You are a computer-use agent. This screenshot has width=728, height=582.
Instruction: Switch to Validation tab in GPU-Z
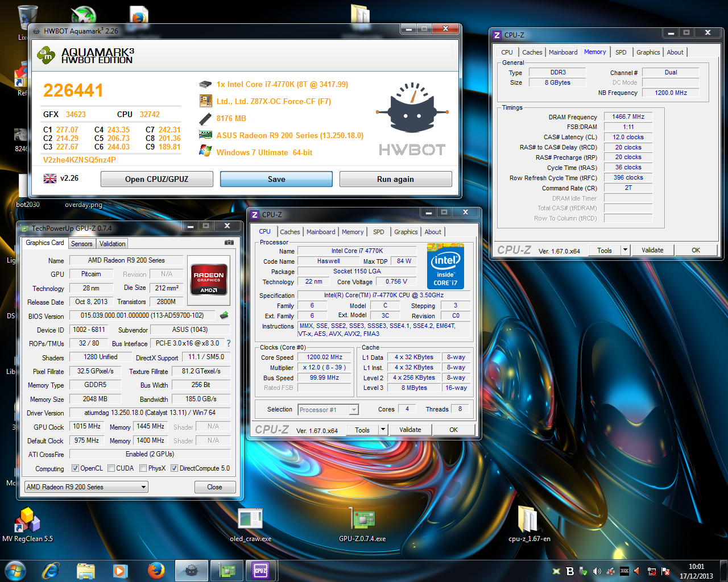113,244
